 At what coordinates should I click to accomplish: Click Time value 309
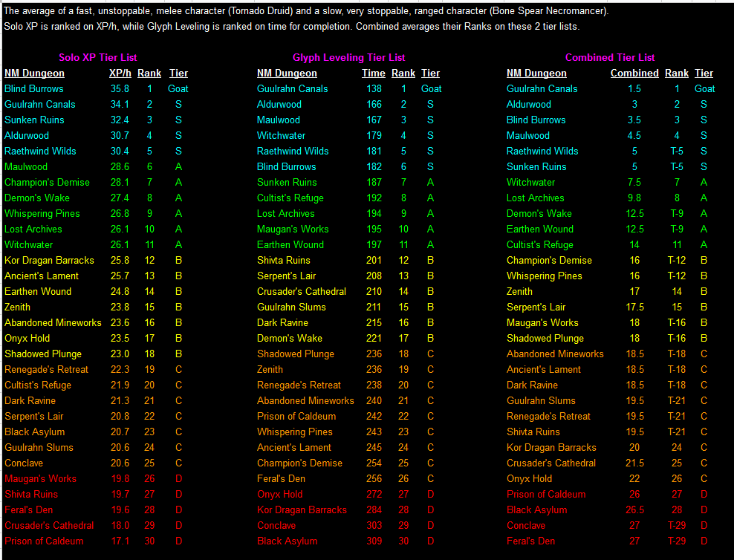coord(374,541)
